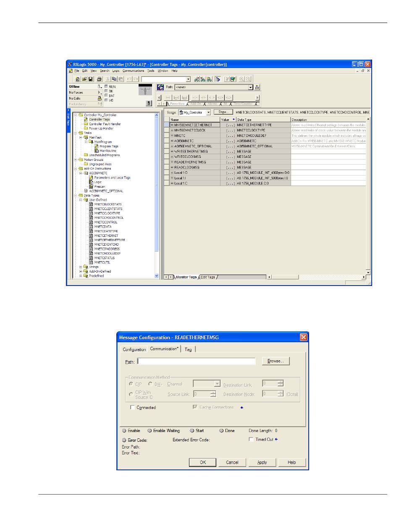The height and width of the screenshot is (532, 399).
Task: Click the Name column header in the tag grid
Action: 194,120
